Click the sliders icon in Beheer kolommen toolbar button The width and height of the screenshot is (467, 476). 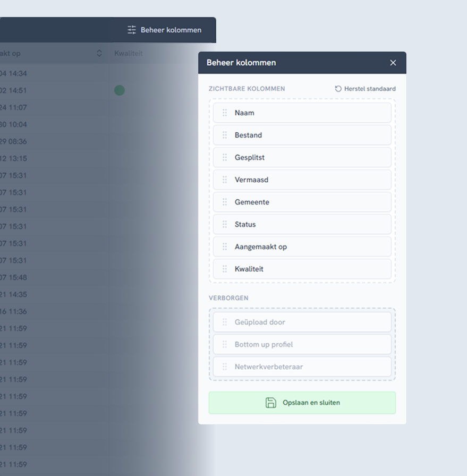(x=132, y=30)
